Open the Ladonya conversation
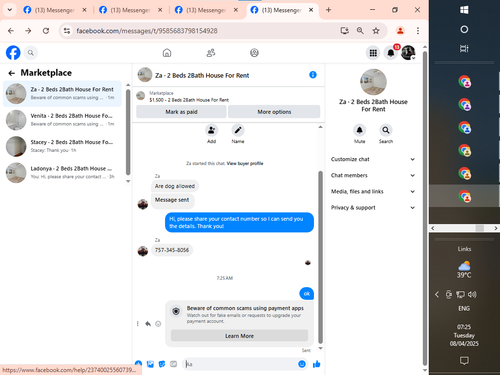Screen dimensions: 500x375 62,172
